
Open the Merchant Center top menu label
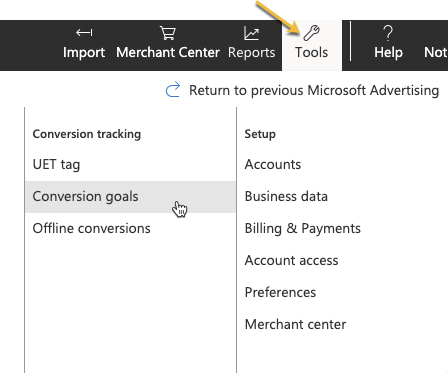coord(168,52)
